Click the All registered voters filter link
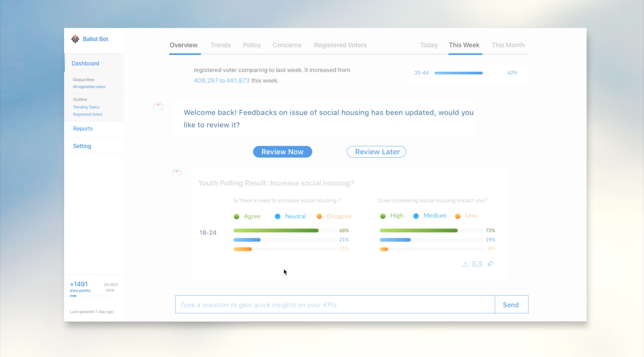 (x=89, y=87)
